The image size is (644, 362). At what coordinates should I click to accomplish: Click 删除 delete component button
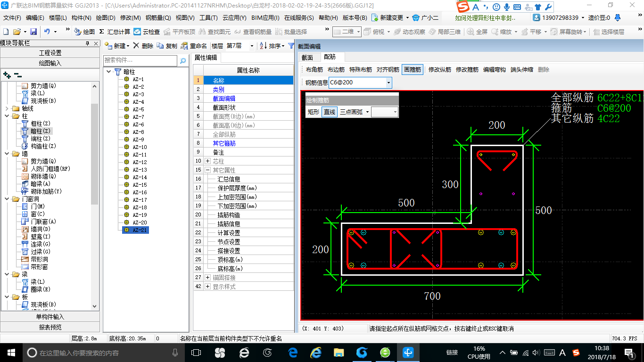[x=143, y=46]
